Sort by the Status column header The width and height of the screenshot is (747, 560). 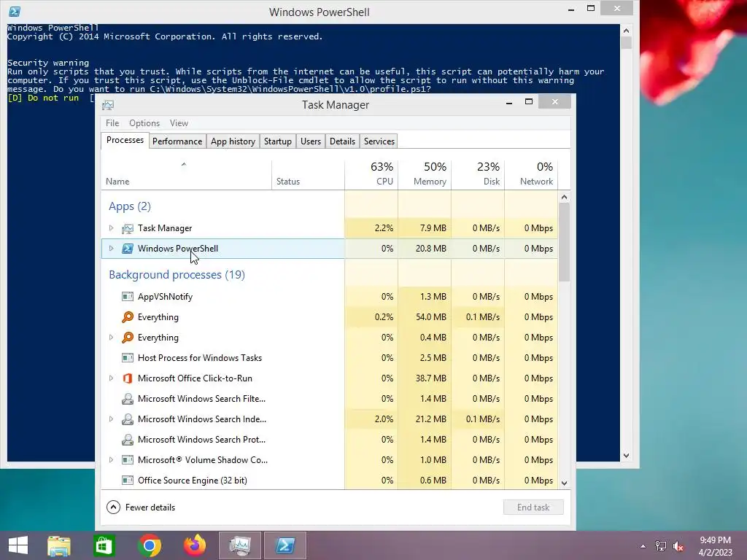pos(309,174)
